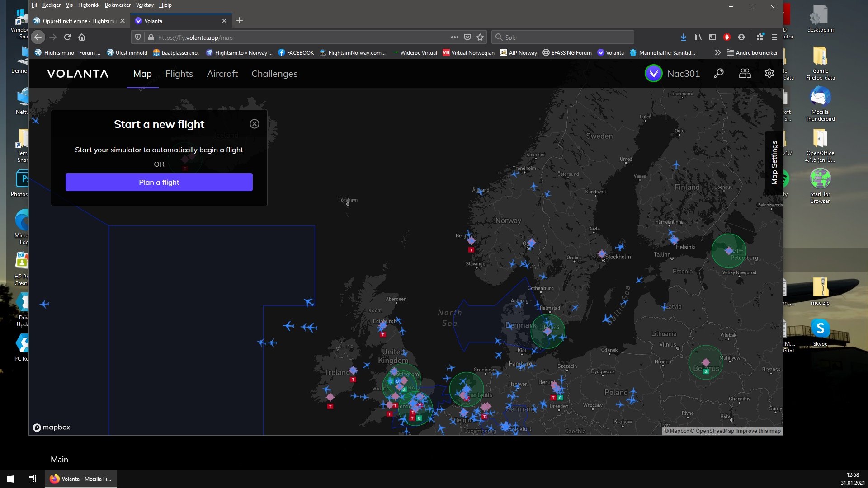Show more bookmarks with the chevron
The image size is (868, 488).
tap(717, 52)
